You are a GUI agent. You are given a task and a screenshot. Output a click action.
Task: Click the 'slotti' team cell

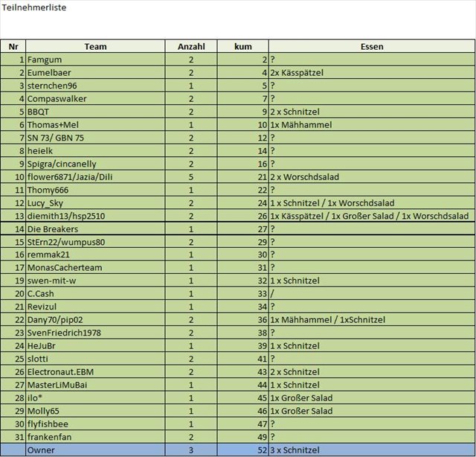click(95, 359)
